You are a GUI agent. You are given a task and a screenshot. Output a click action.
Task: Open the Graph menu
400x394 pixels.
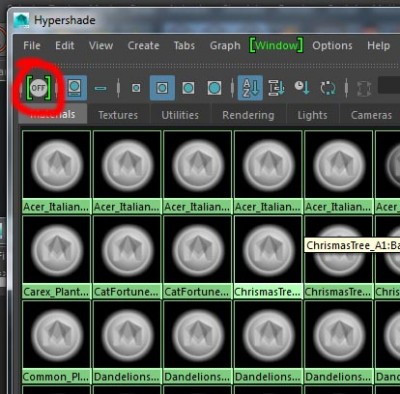[225, 45]
